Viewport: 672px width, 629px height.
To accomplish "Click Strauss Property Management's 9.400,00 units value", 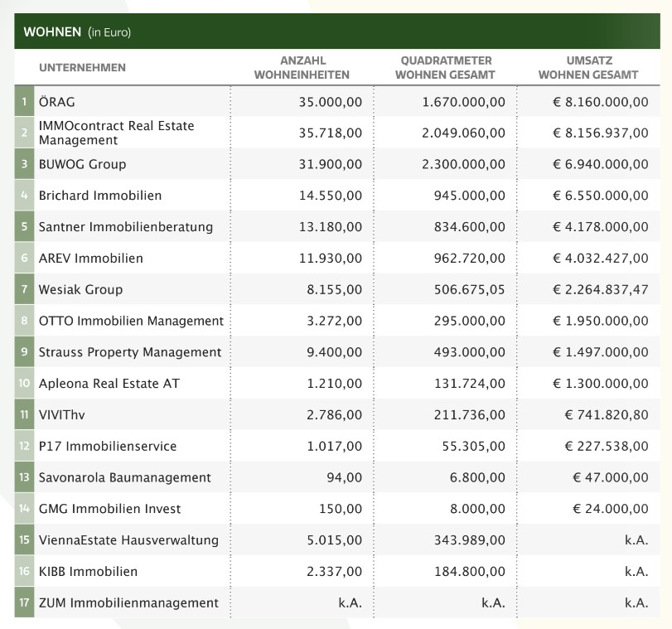I will pyautogui.click(x=330, y=352).
